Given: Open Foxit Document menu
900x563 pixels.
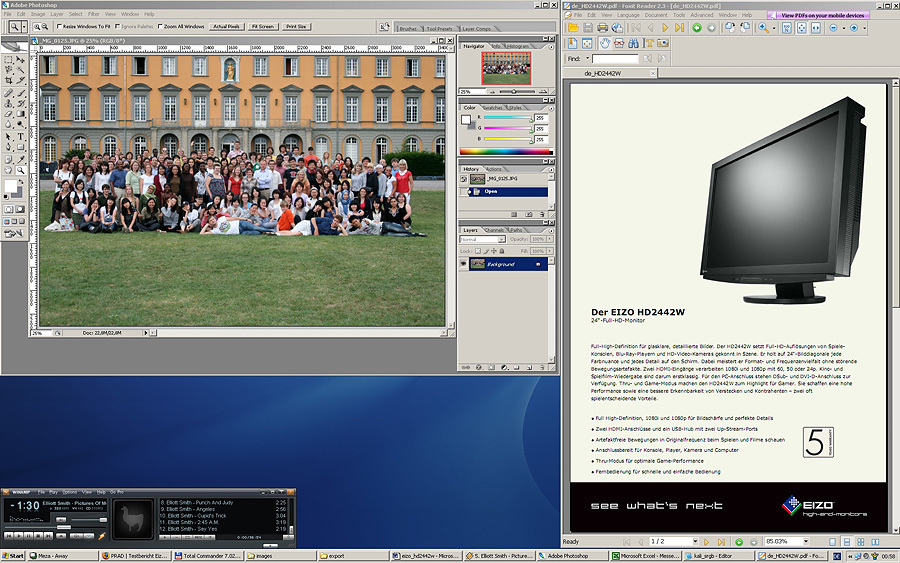Looking at the screenshot, I should [x=655, y=15].
